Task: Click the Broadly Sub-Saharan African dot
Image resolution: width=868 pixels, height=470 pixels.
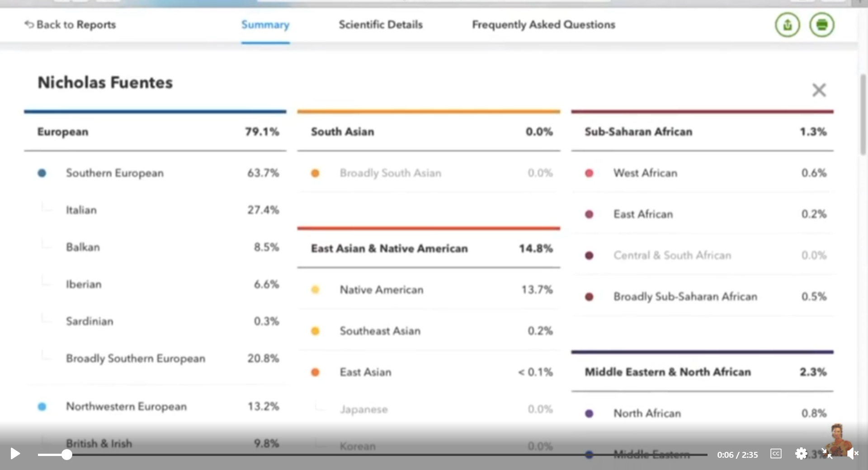Action: tap(589, 297)
